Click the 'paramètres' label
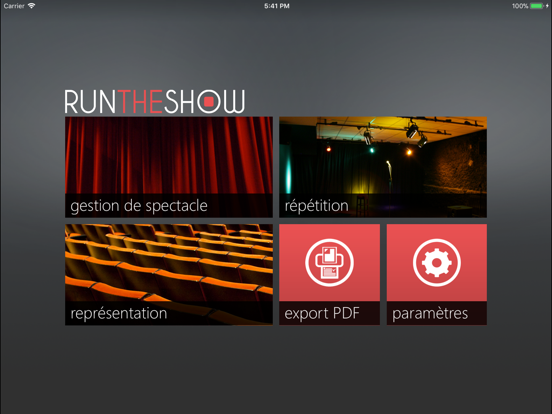 tap(430, 313)
